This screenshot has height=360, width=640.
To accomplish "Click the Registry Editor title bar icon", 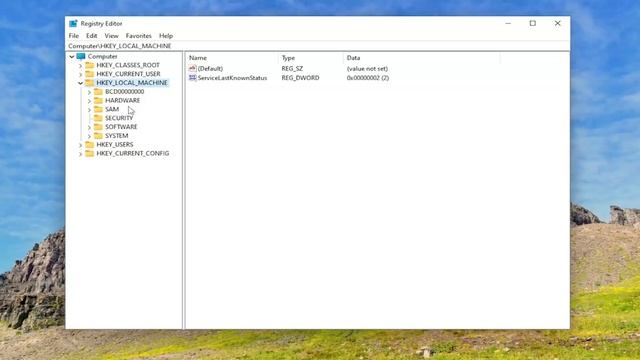I will (73, 24).
